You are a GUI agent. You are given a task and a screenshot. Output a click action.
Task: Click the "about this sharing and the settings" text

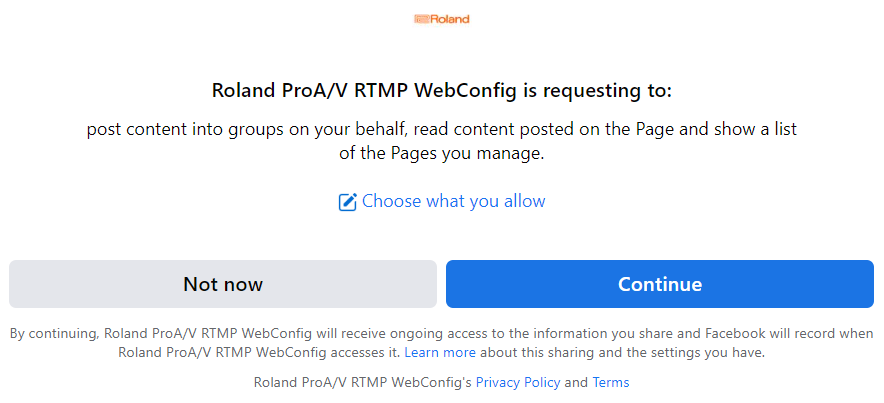pos(596,353)
